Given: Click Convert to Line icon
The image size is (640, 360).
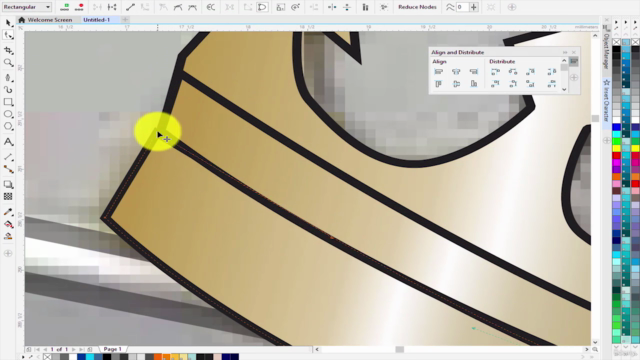Looking at the screenshot, I should pos(130,7).
